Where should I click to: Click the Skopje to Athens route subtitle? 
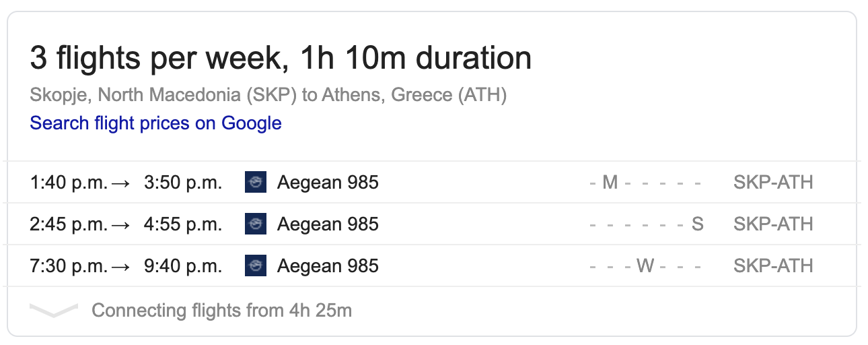tap(268, 95)
